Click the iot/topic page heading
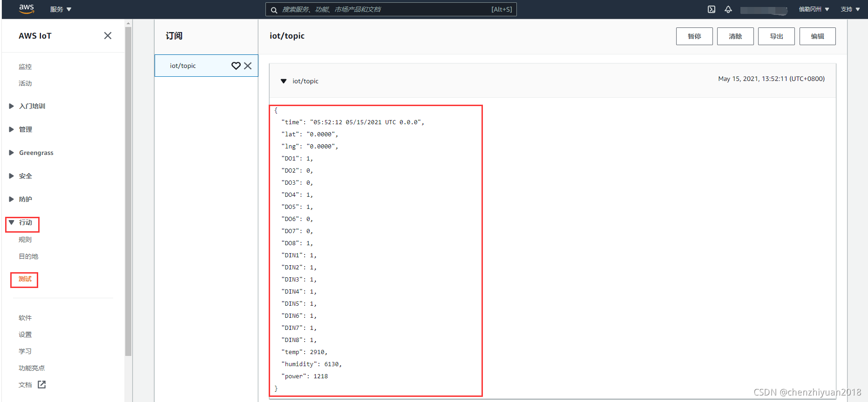Image resolution: width=868 pixels, height=402 pixels. [x=287, y=36]
